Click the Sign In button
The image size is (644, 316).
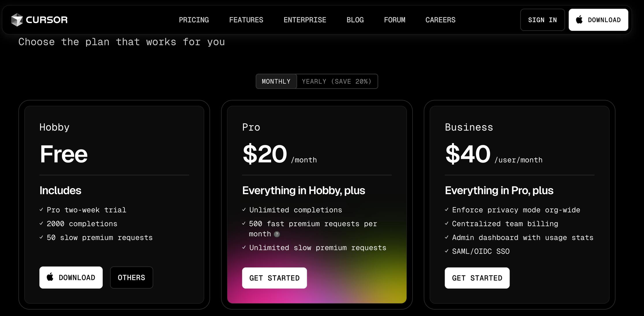click(x=542, y=20)
